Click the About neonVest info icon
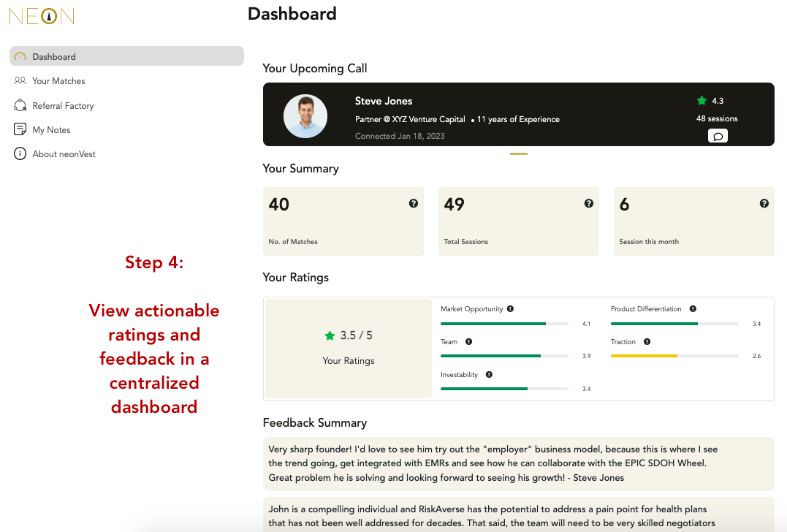 pyautogui.click(x=20, y=153)
